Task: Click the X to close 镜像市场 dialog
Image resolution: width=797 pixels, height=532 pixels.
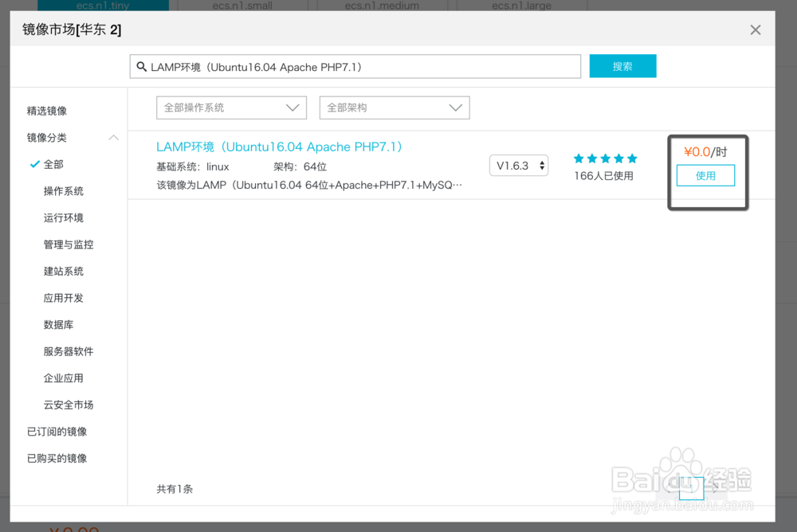Action: coord(755,29)
